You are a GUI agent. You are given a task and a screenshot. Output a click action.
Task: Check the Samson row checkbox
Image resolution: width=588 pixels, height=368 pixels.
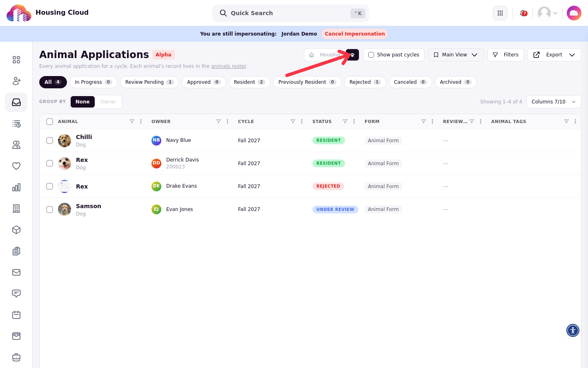[50, 209]
